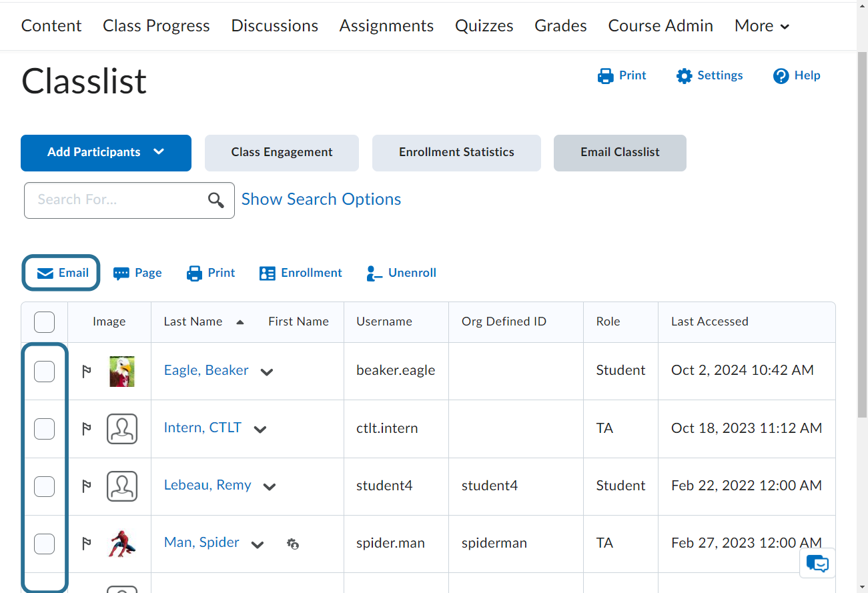
Task: Click the Show Search Options link
Action: [321, 199]
